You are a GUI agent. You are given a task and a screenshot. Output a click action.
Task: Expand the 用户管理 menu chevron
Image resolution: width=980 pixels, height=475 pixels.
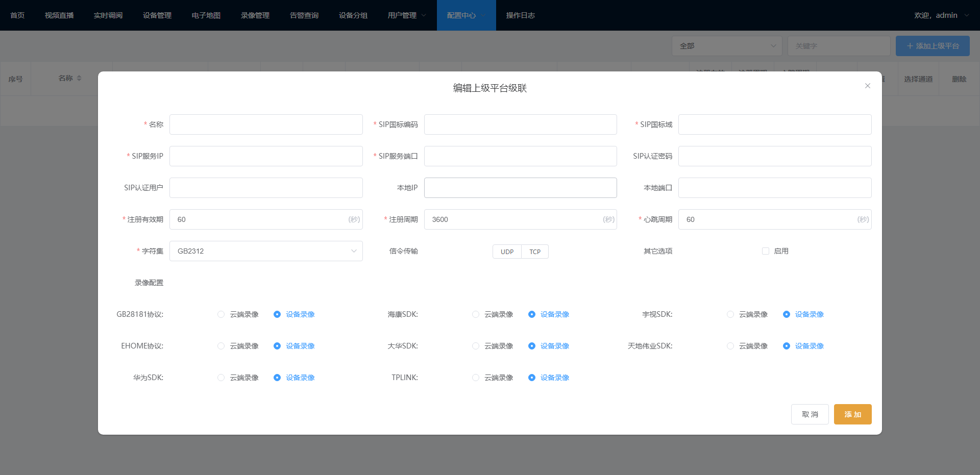(x=423, y=15)
